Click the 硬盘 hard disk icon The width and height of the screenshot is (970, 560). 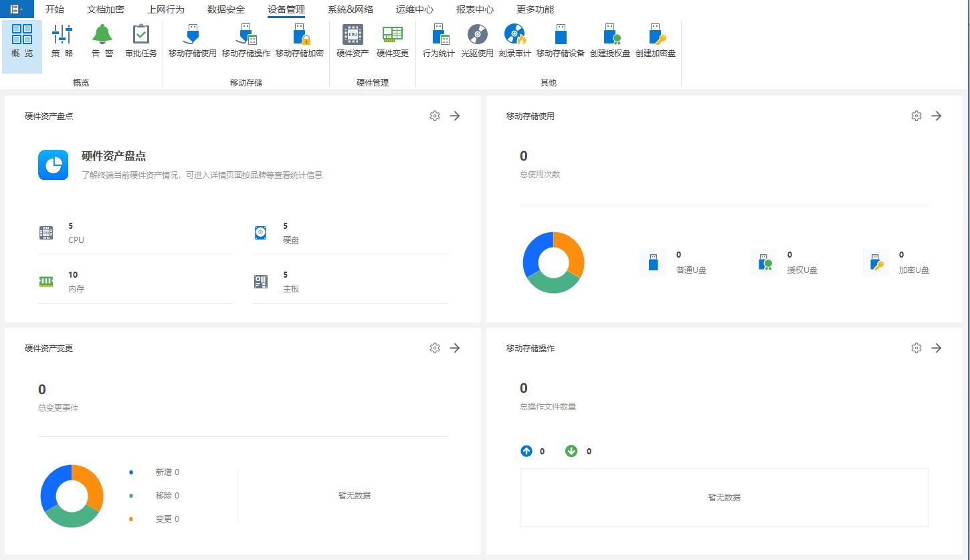point(260,233)
